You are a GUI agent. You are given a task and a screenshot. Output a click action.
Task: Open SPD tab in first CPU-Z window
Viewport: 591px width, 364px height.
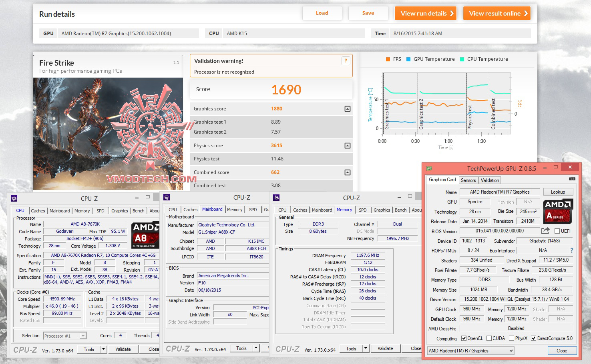[101, 211]
